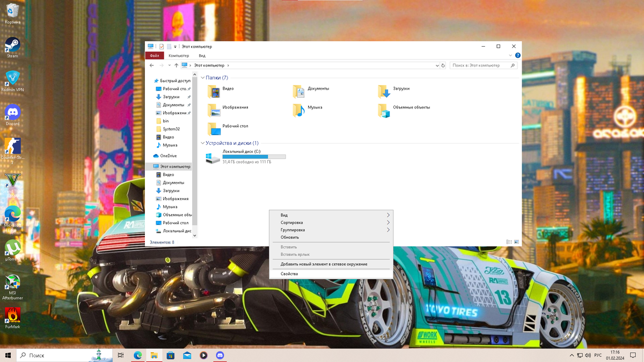Select the Discord desktop shortcut
Image resolution: width=644 pixels, height=362 pixels.
(x=12, y=115)
